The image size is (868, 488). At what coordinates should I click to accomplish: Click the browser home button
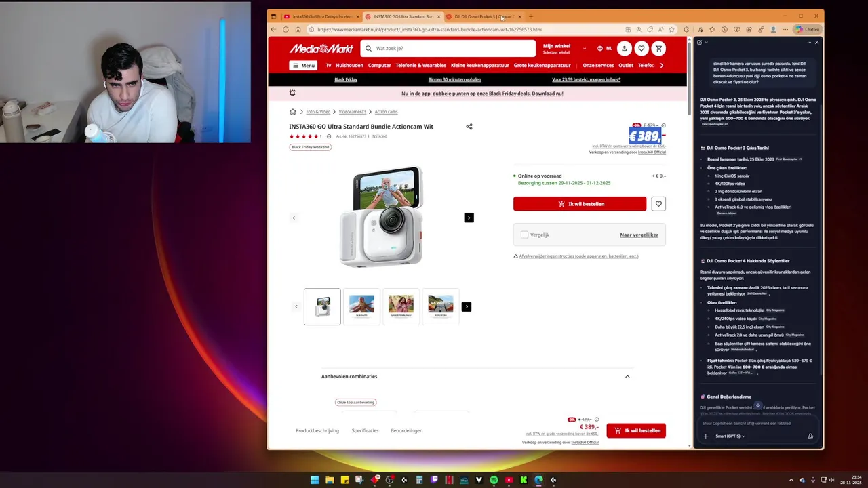point(298,29)
